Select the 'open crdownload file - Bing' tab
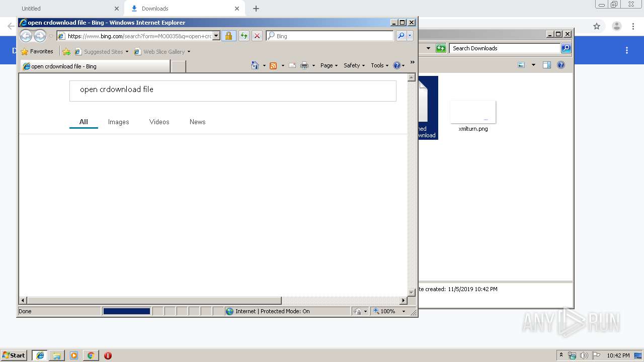The width and height of the screenshot is (644, 362). pyautogui.click(x=95, y=66)
